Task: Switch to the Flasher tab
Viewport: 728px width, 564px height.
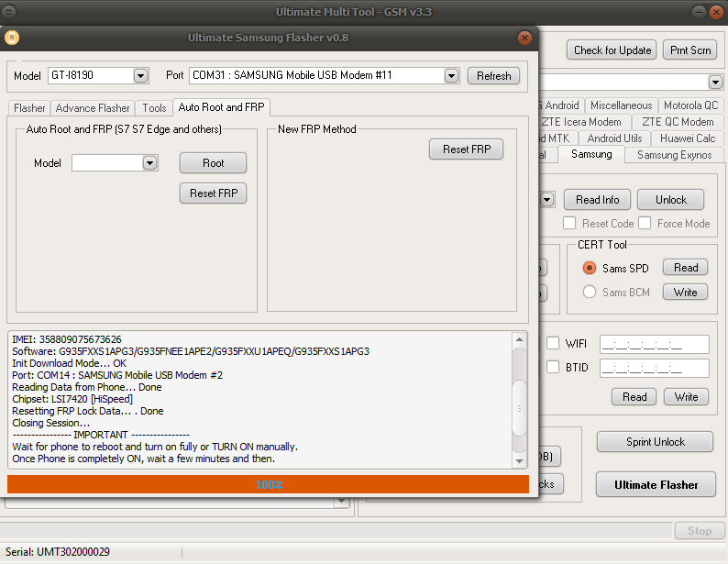Action: 29,108
